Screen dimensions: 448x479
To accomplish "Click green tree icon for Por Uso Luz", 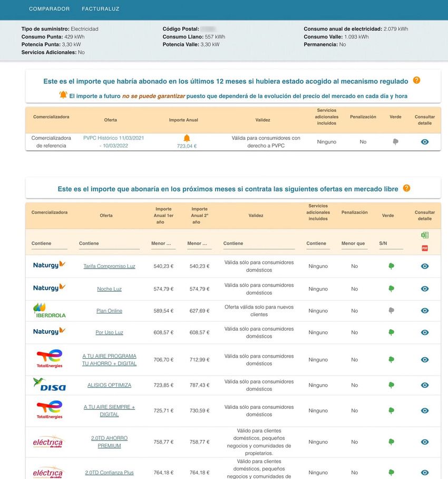I will [391, 332].
